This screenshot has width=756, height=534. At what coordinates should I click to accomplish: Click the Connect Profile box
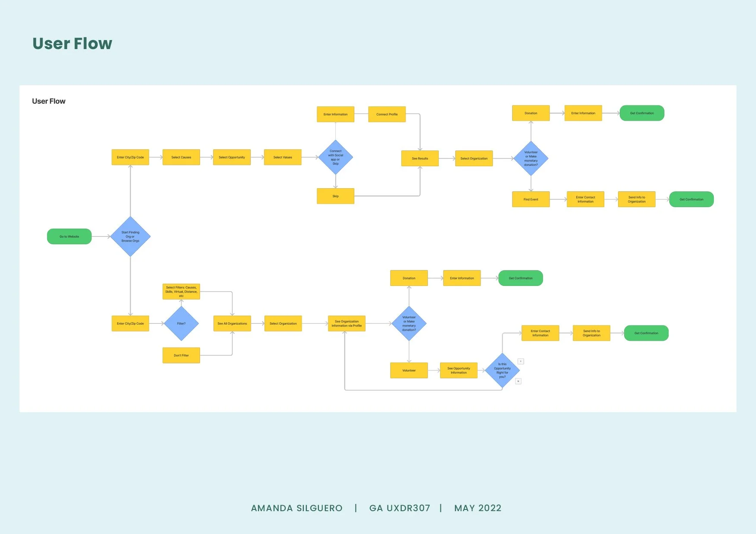(x=387, y=114)
